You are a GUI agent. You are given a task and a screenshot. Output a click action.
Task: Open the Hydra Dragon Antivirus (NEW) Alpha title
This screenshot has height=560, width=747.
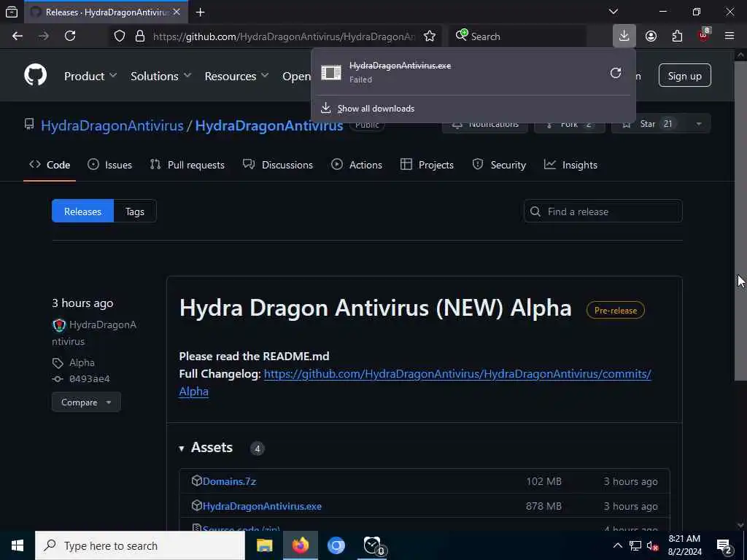[376, 308]
